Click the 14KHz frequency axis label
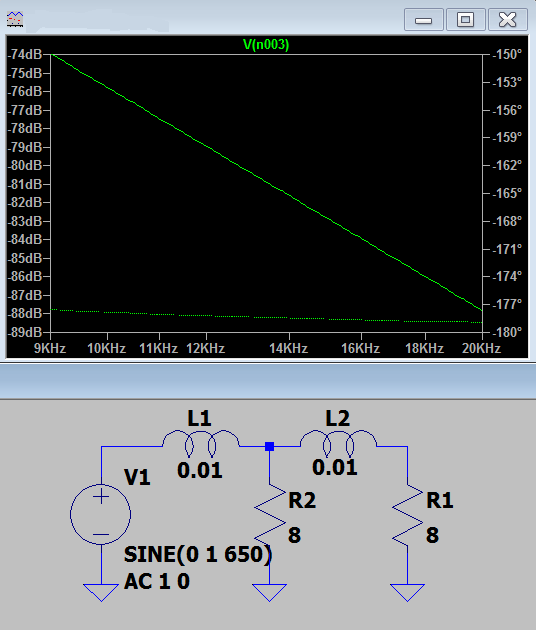The image size is (536, 630). pyautogui.click(x=288, y=348)
